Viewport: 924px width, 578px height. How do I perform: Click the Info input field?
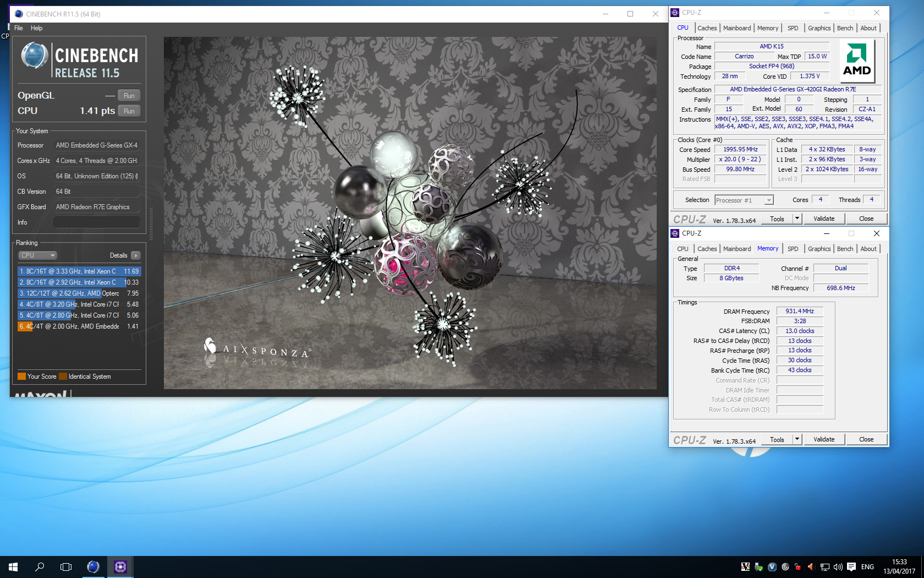(96, 222)
